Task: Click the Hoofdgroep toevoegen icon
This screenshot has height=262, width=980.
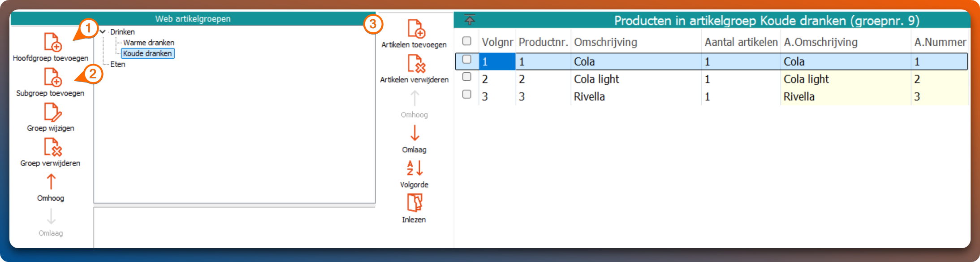Action: tap(52, 42)
